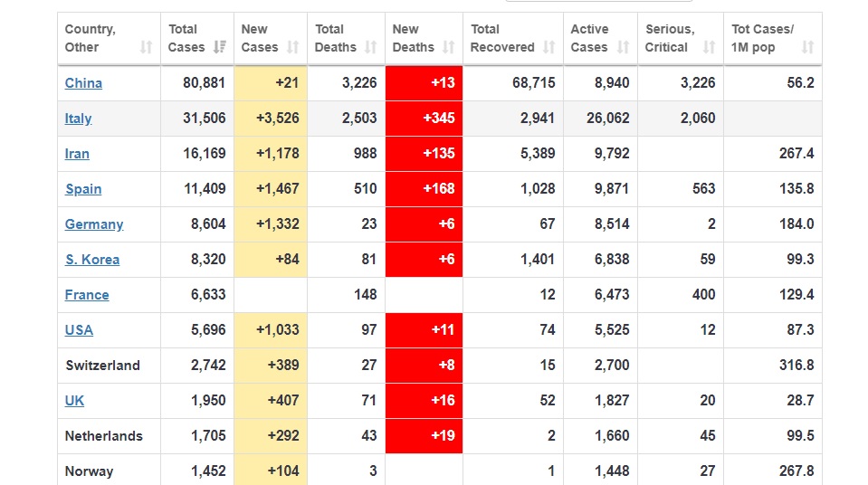Screen dimensions: 868x485
Task: Click sort arrows next to Total Deaths
Action: click(x=370, y=47)
